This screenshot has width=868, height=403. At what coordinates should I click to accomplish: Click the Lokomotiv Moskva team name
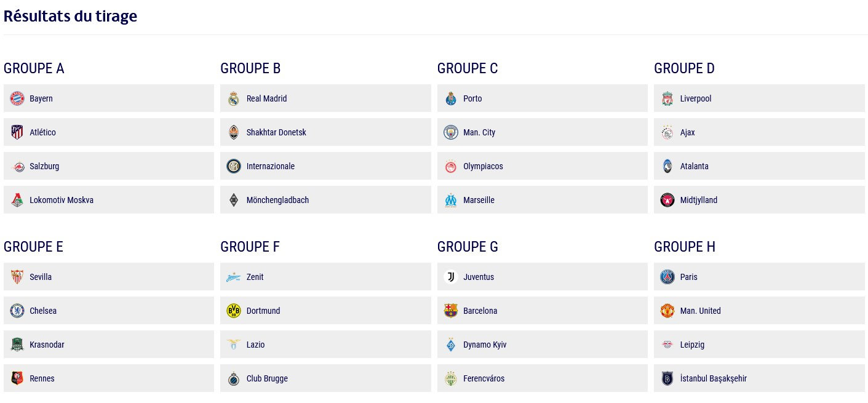tap(62, 200)
